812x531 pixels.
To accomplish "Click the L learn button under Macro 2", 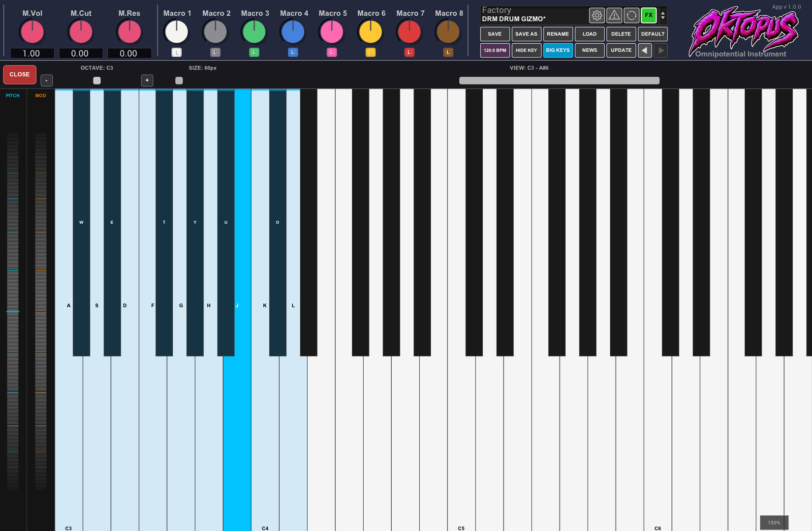I will [215, 52].
